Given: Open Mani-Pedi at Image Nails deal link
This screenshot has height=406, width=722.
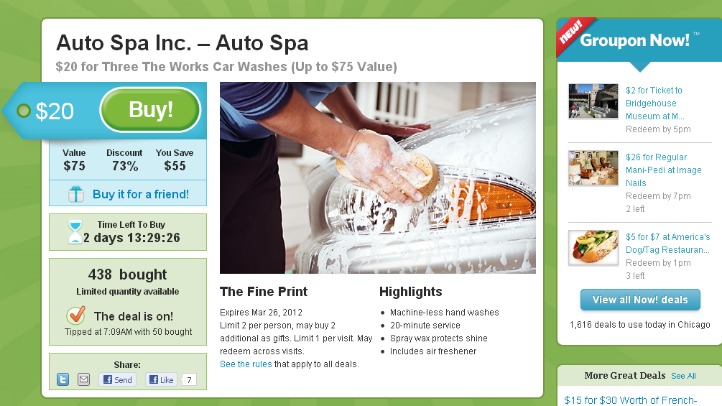Looking at the screenshot, I should [x=663, y=170].
